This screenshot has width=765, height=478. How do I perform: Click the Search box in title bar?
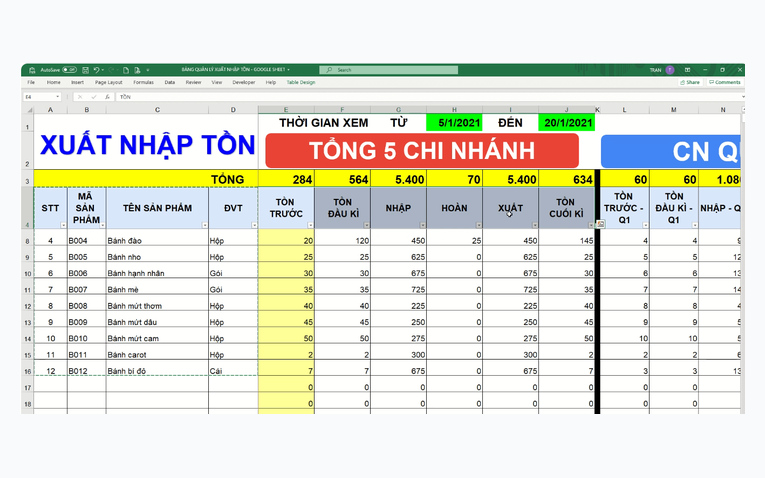click(x=388, y=70)
